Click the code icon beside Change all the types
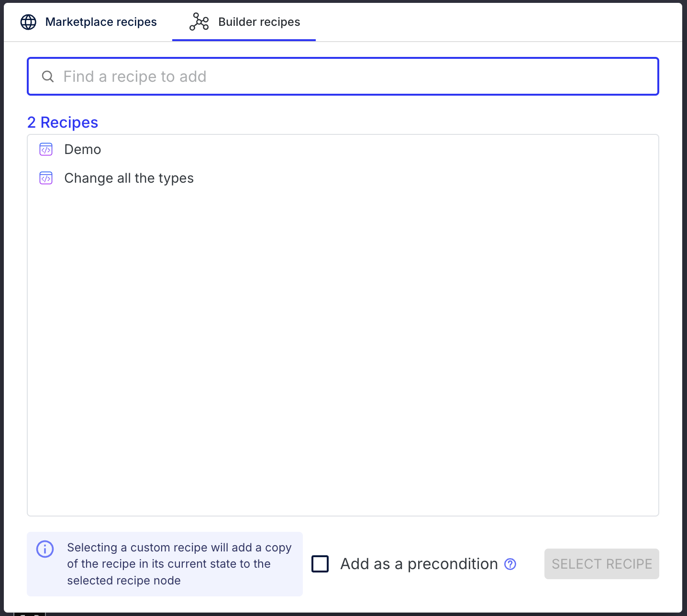The image size is (687, 616). pyautogui.click(x=46, y=178)
